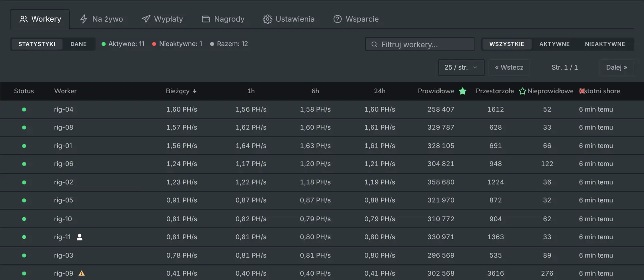Image resolution: width=644 pixels, height=280 pixels.
Task: Select worker name rig-10
Action: coord(63,219)
